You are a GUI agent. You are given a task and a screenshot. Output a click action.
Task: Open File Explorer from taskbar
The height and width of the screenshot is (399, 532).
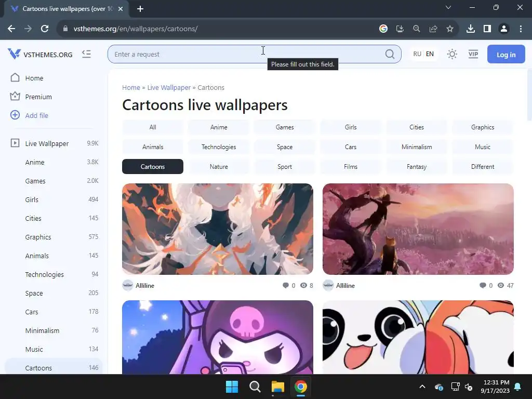tap(277, 387)
